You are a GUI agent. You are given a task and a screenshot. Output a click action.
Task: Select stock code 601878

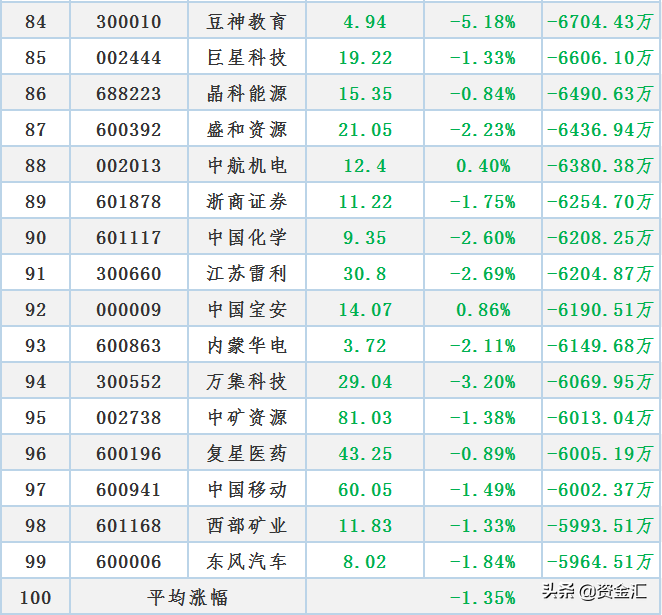point(129,202)
